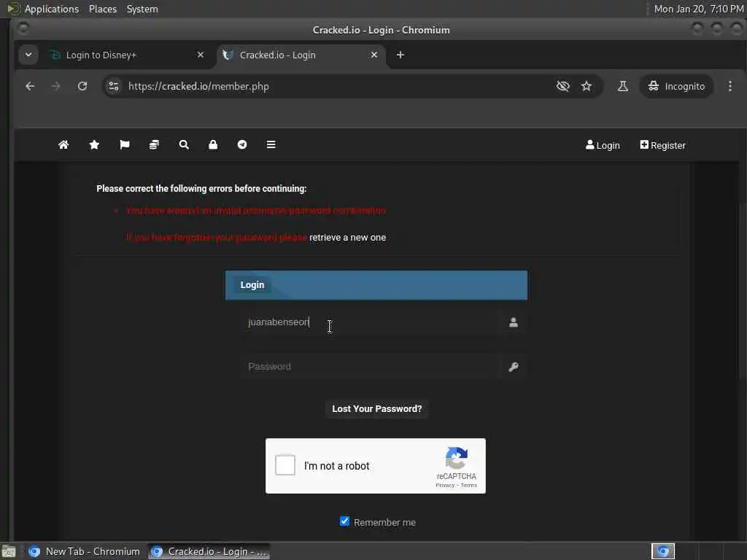Close the Login to Disney+ tab
This screenshot has width=747, height=560.
pyautogui.click(x=201, y=55)
